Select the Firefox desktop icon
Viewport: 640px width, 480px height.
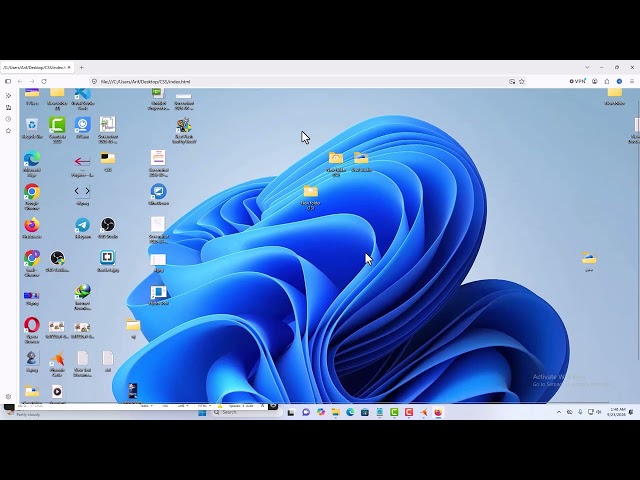(32, 228)
